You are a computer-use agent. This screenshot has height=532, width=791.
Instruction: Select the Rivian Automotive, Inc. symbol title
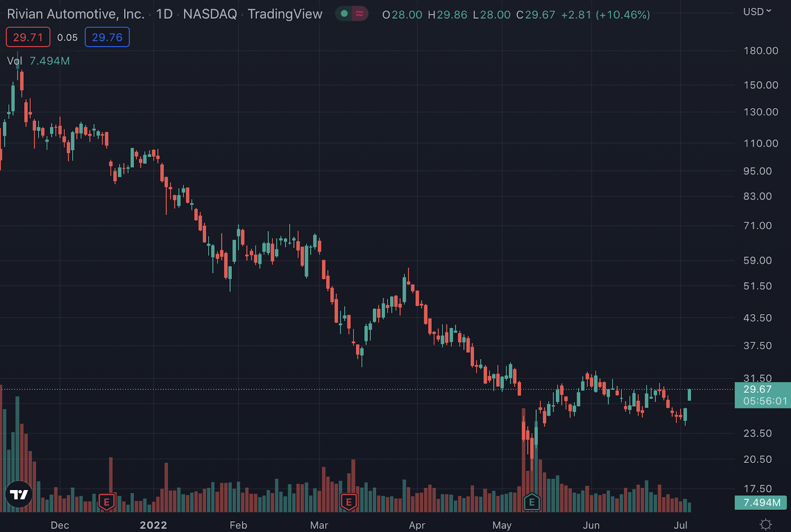pyautogui.click(x=76, y=14)
